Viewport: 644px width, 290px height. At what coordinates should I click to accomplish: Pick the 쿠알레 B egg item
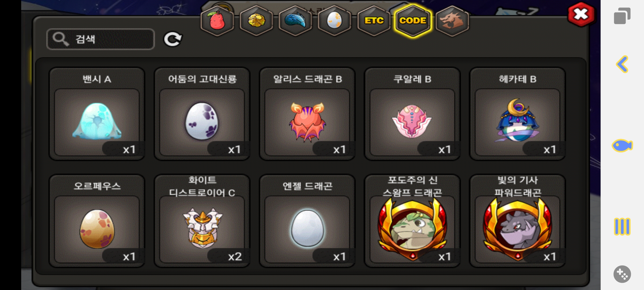pyautogui.click(x=412, y=114)
